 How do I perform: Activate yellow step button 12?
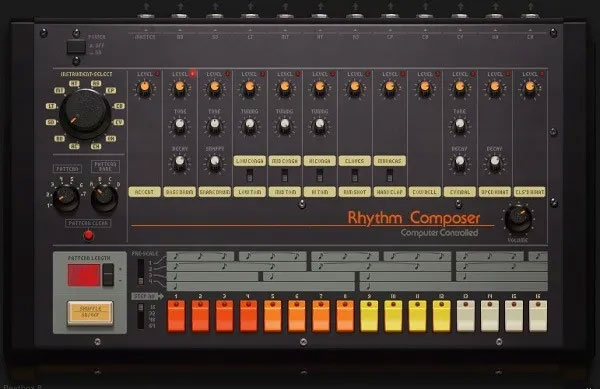click(x=441, y=316)
